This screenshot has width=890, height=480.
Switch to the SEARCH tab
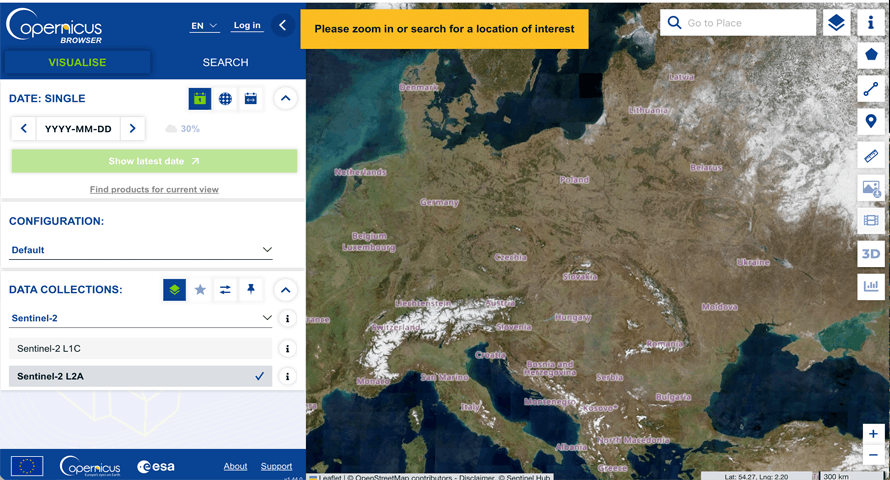point(225,62)
